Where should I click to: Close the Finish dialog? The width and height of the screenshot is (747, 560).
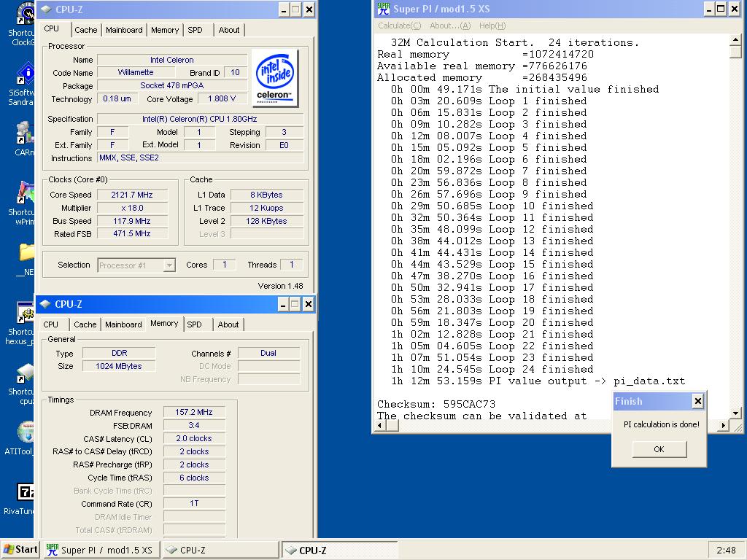pyautogui.click(x=698, y=402)
